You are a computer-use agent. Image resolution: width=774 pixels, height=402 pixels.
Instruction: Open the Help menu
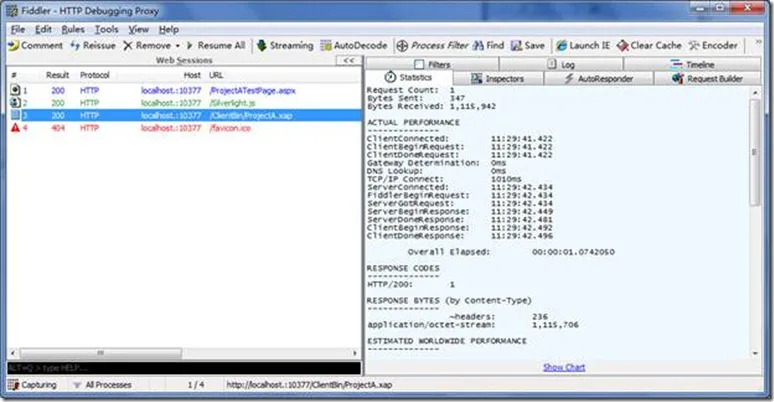pyautogui.click(x=168, y=30)
